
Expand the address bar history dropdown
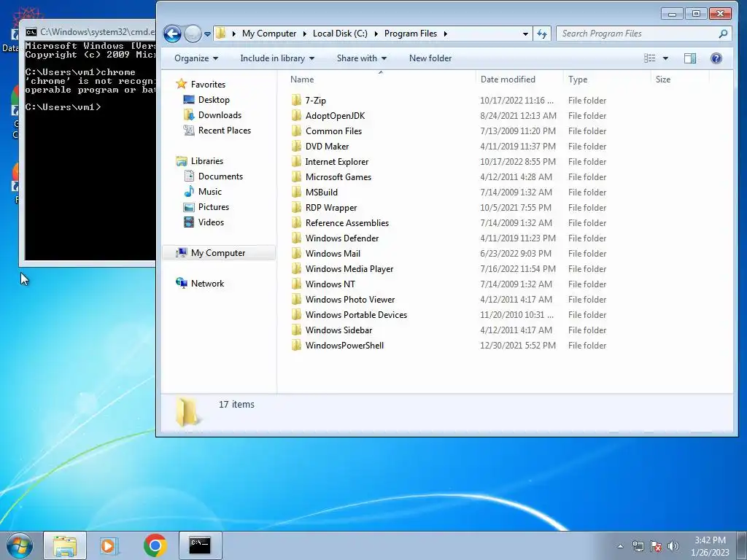point(525,34)
